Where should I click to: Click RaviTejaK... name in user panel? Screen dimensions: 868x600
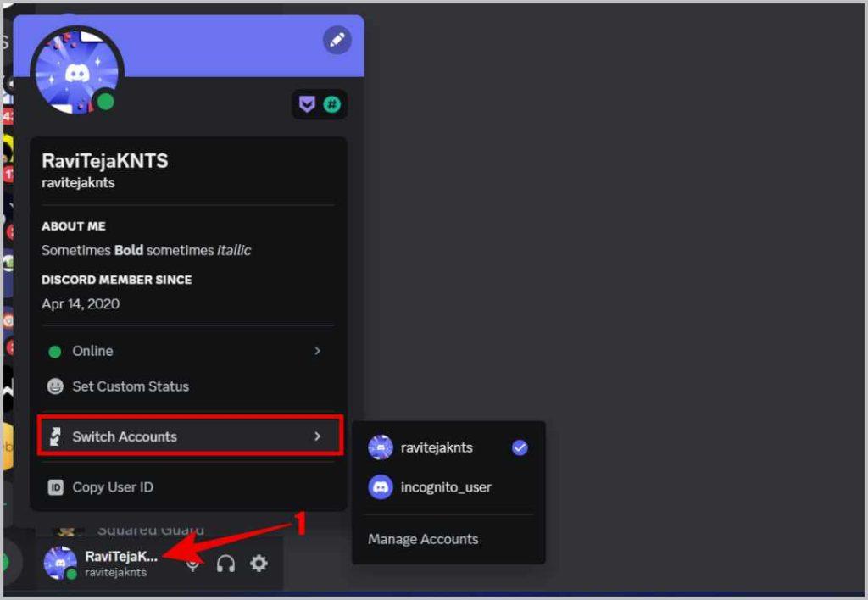click(x=121, y=556)
